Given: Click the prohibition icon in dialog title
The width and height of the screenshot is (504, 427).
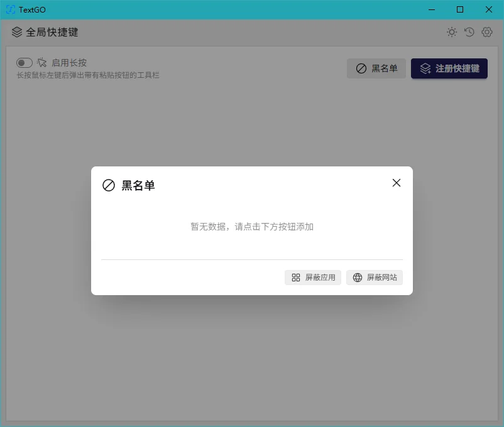Looking at the screenshot, I should [109, 185].
